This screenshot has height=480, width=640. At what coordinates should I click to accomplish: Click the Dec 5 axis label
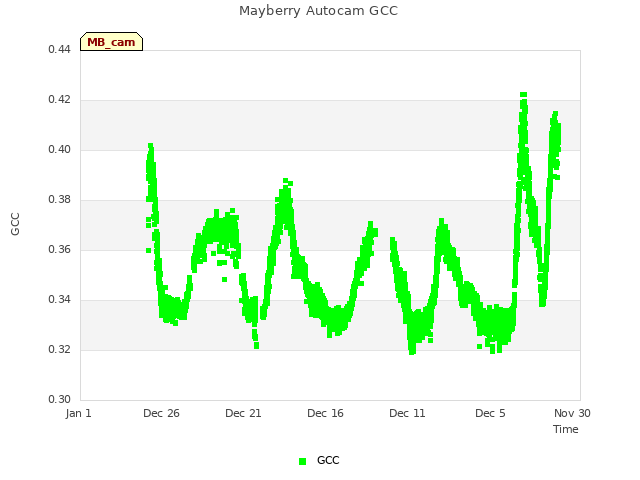click(x=490, y=413)
